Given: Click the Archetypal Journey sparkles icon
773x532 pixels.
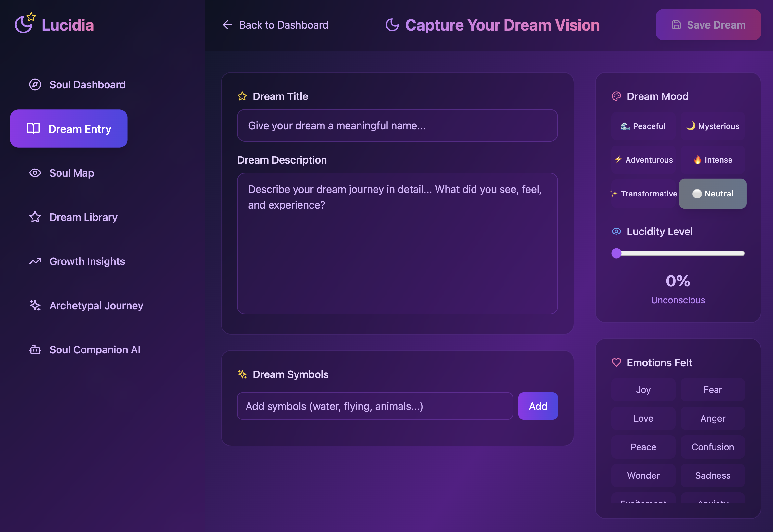Looking at the screenshot, I should click(x=35, y=305).
